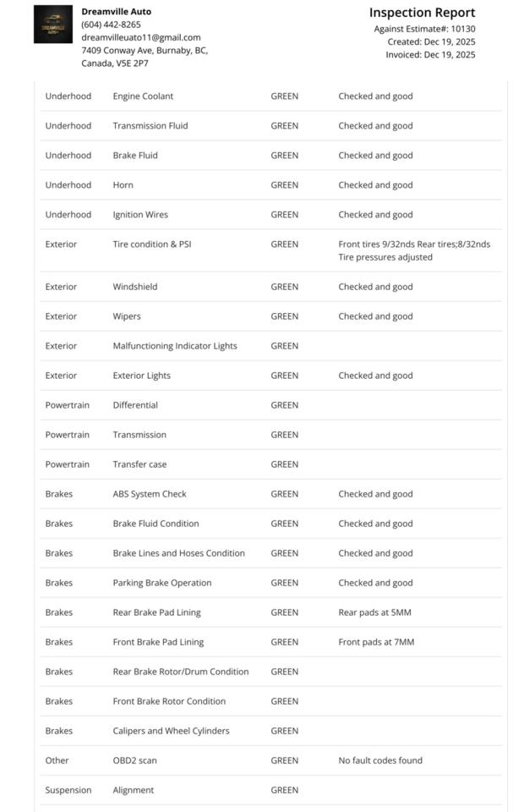Select the 7409 Conway Ave address line
Image resolution: width=524 pixels, height=812 pixels.
pos(144,50)
